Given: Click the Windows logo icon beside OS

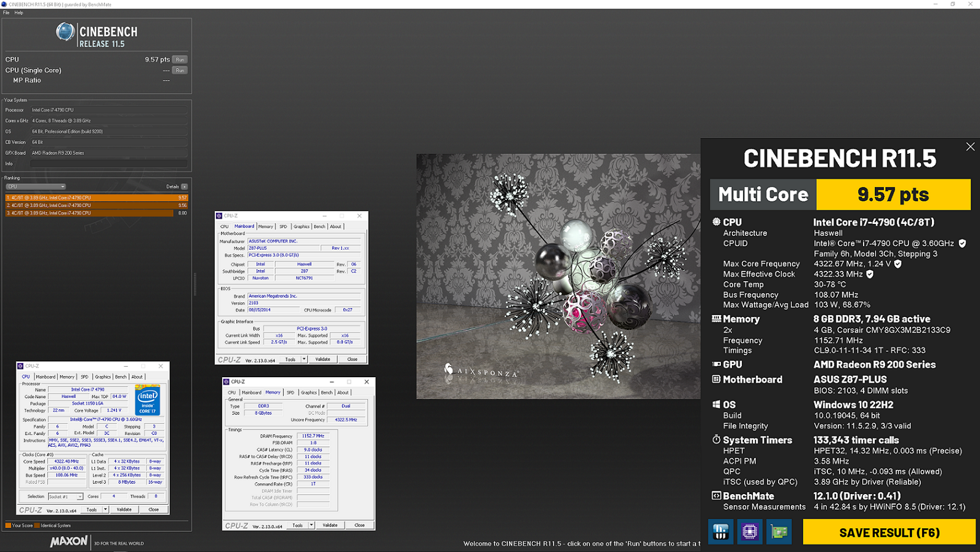Looking at the screenshot, I should [716, 404].
